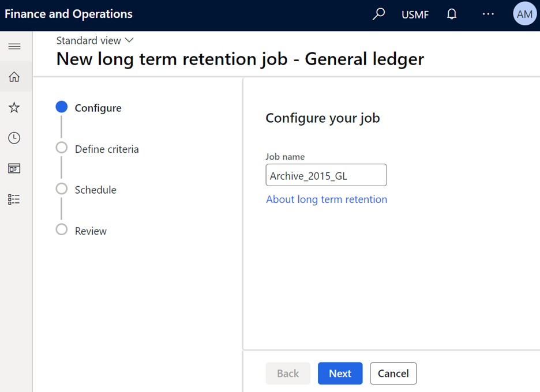This screenshot has width=540, height=392.
Task: Click the search magnifier icon
Action: 378,14
